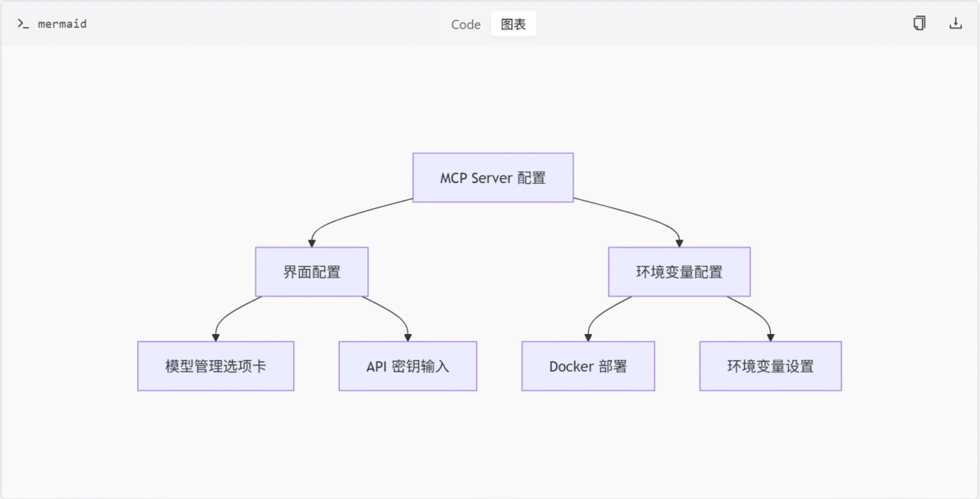Click the download diagram icon
Screen dimensions: 980x499
click(x=955, y=24)
